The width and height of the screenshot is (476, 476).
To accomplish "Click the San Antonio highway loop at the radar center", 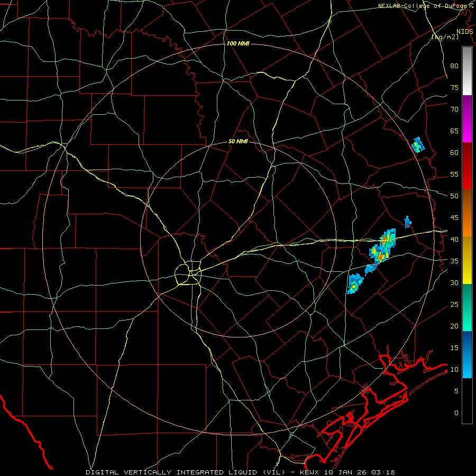I will coord(188,272).
